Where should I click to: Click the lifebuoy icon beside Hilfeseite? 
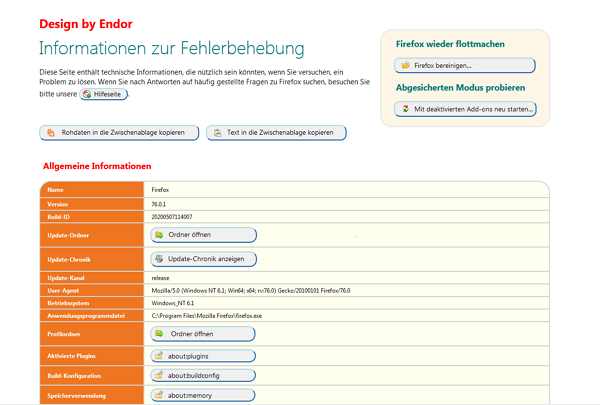(87, 94)
